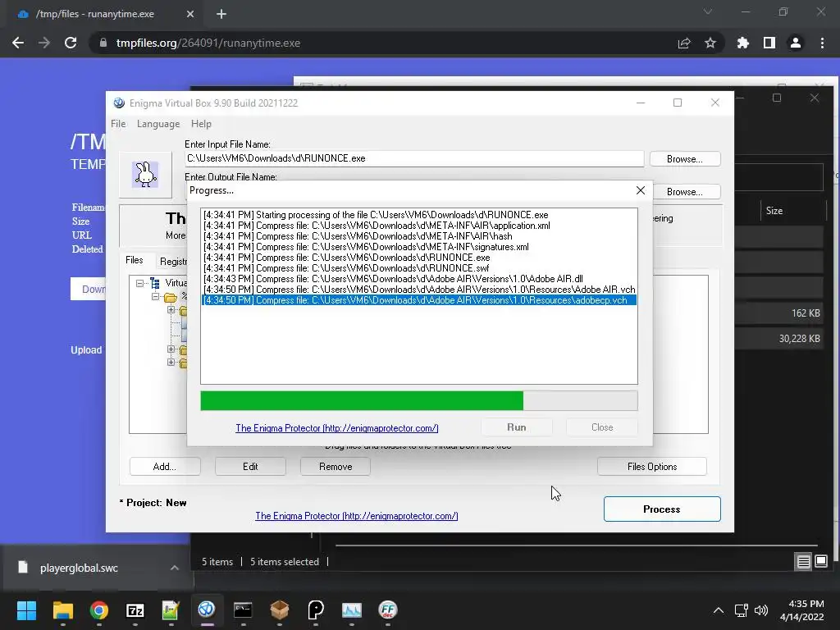The height and width of the screenshot is (630, 840).
Task: Open Command Prompt from the taskbar
Action: coord(243,610)
